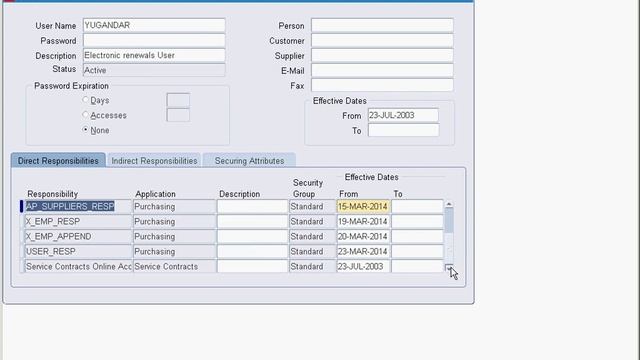Click To date cell in X_EMP_APPEND row
The width and height of the screenshot is (640, 360).
[x=417, y=237]
